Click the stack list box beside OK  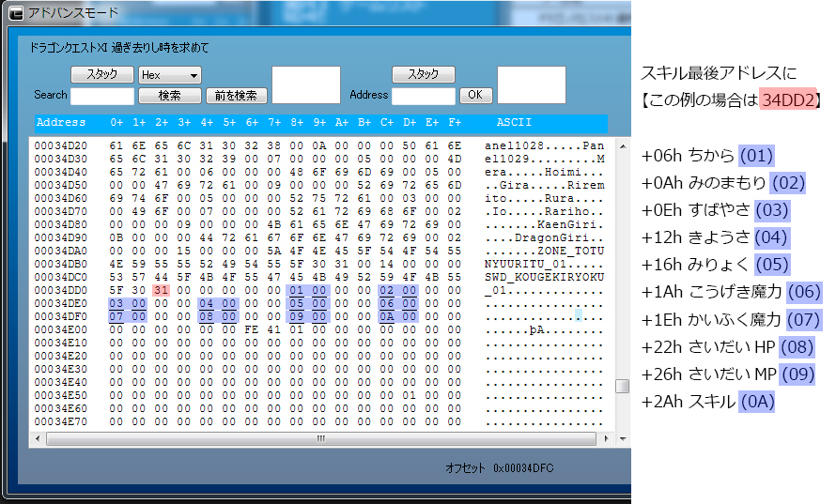532,84
